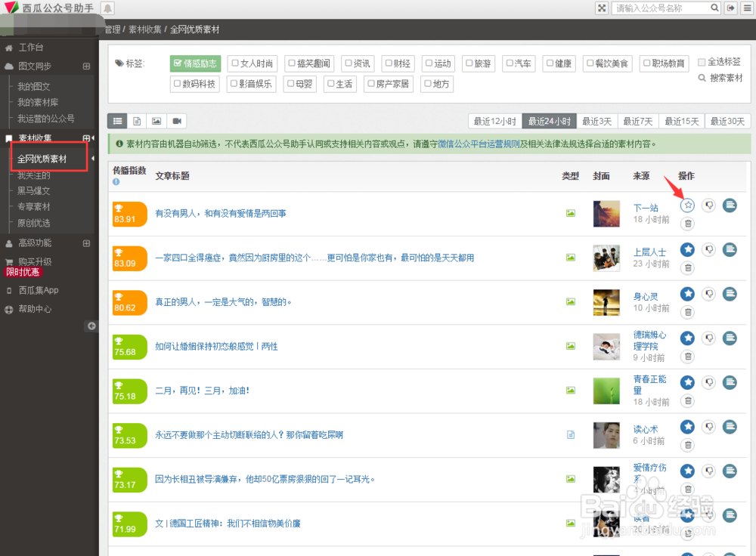Click the search magnifier in top bar

tap(714, 8)
